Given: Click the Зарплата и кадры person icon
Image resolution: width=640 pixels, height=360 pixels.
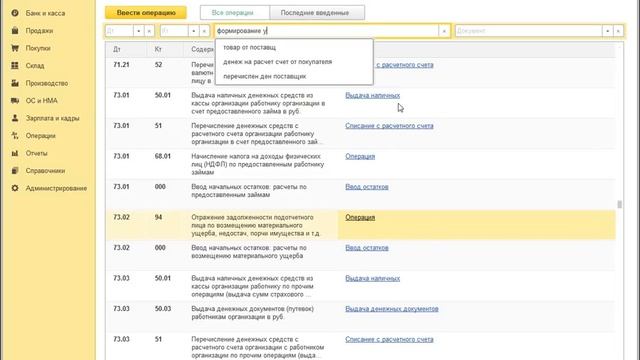Looking at the screenshot, I should point(15,118).
